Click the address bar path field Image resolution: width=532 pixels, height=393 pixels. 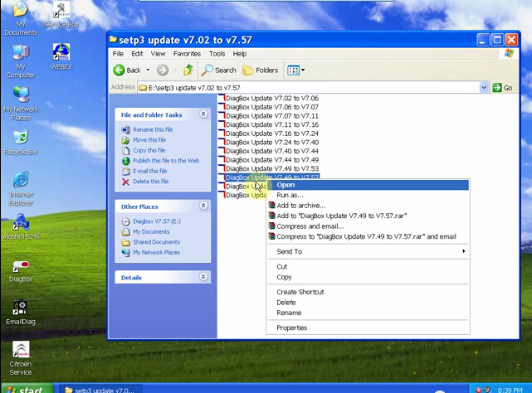pos(309,88)
